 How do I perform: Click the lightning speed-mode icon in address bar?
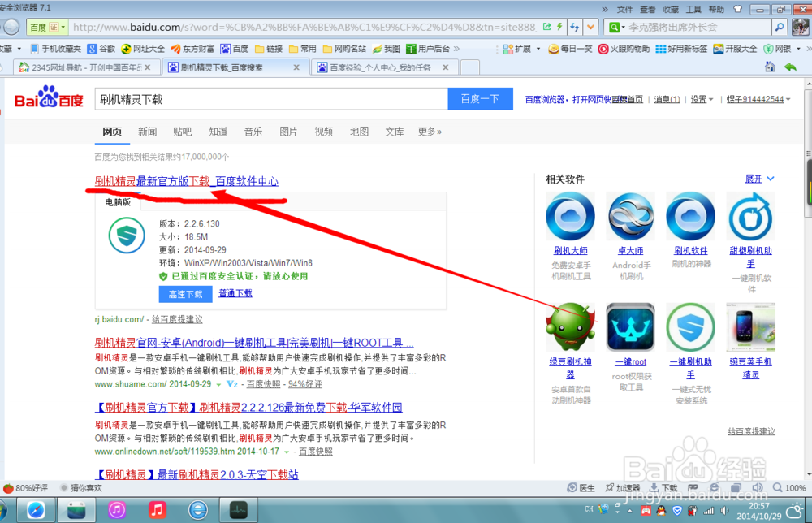[559, 27]
